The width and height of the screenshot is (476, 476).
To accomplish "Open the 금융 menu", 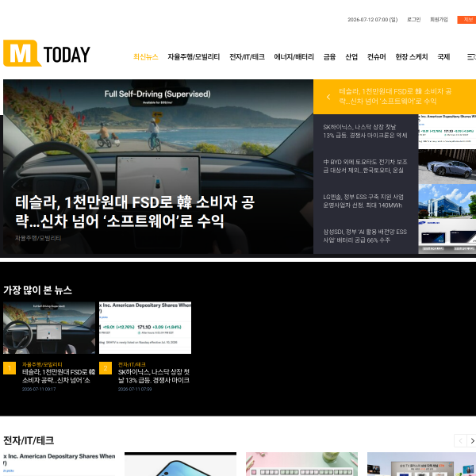I will point(330,57).
